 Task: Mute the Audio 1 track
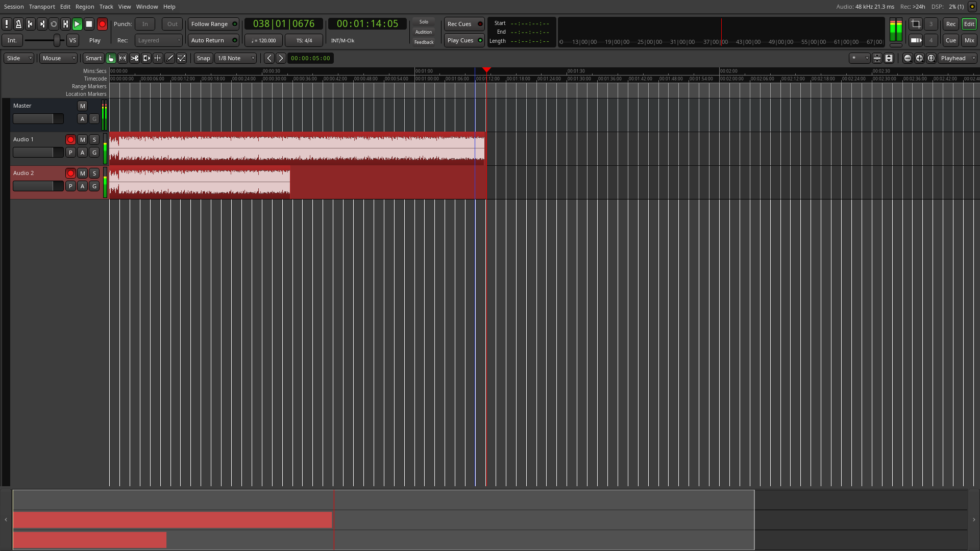click(x=82, y=140)
